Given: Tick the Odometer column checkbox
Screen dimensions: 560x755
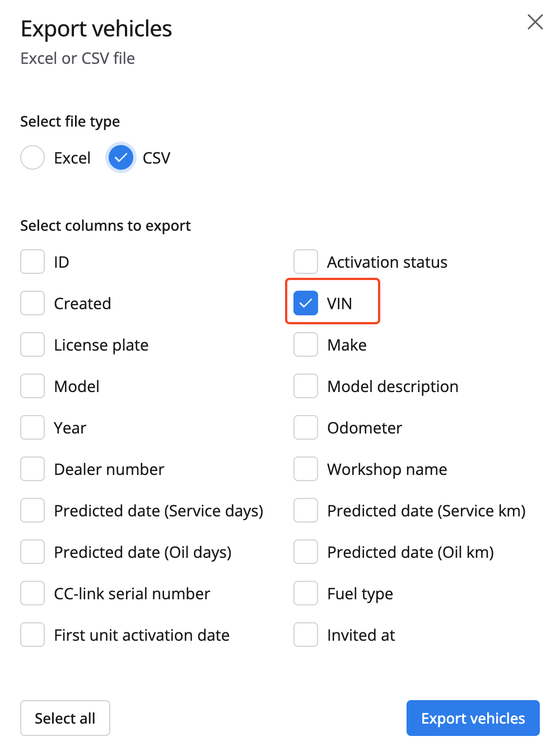Looking at the screenshot, I should pyautogui.click(x=306, y=428).
